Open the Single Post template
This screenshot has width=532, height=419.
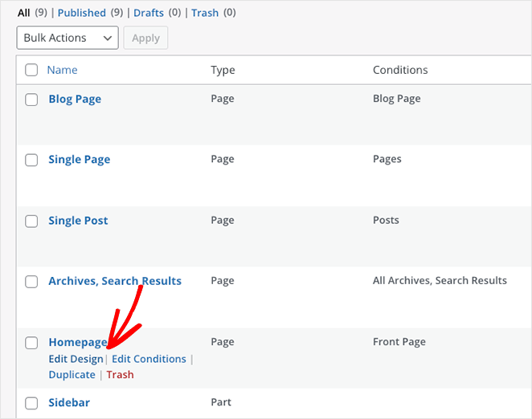[78, 221]
